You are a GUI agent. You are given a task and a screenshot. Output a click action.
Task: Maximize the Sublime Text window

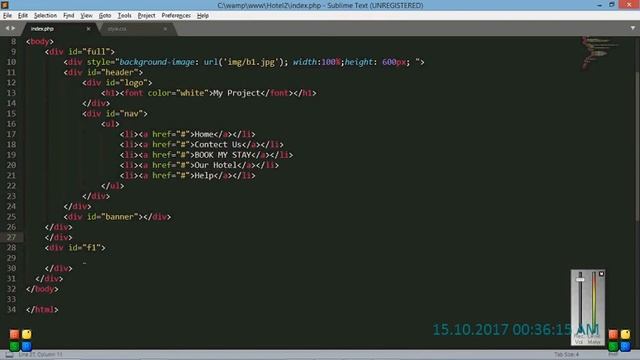pos(612,5)
